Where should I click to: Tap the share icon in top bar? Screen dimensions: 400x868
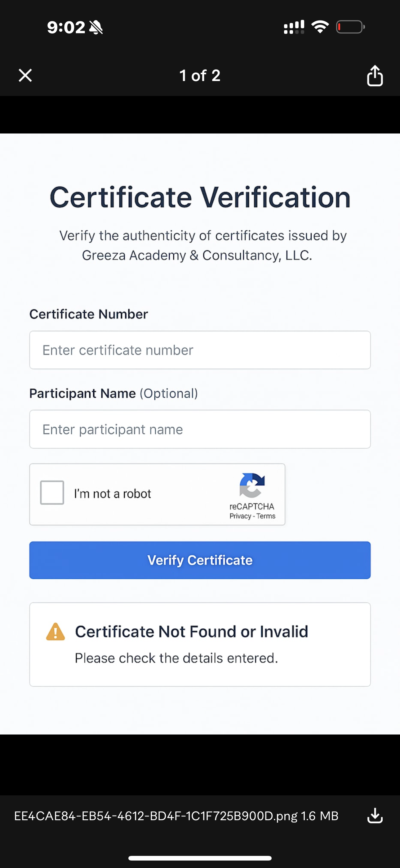pos(375,76)
